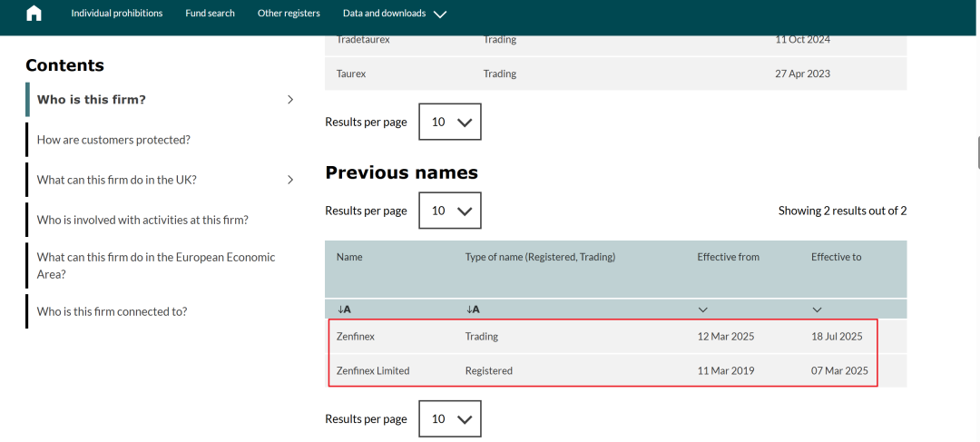The width and height of the screenshot is (980, 442).
Task: Open Results per page dropdown directly under Previous names heading
Action: click(x=450, y=211)
